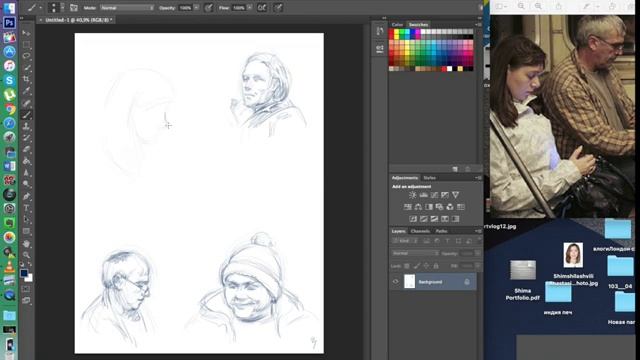
Task: Select the Lasso tool
Action: pos(27,56)
